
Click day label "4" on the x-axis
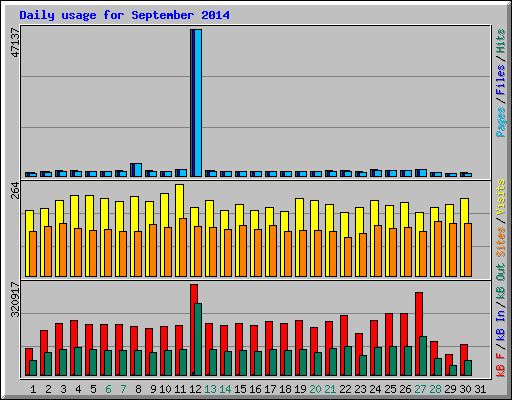78,389
